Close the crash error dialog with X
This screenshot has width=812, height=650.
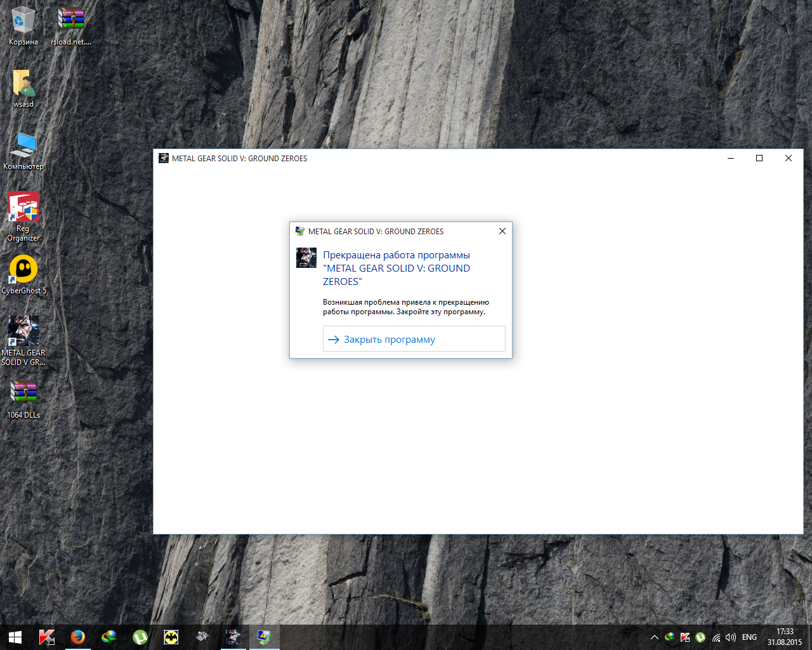502,231
